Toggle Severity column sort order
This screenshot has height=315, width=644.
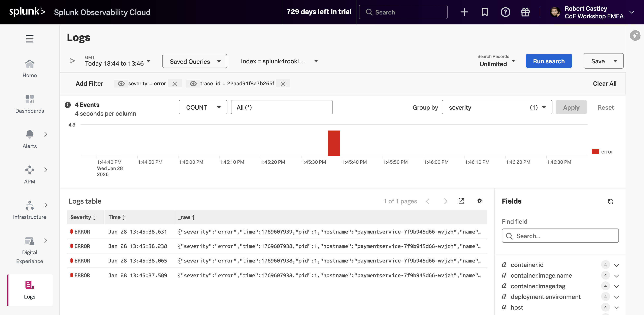94,217
